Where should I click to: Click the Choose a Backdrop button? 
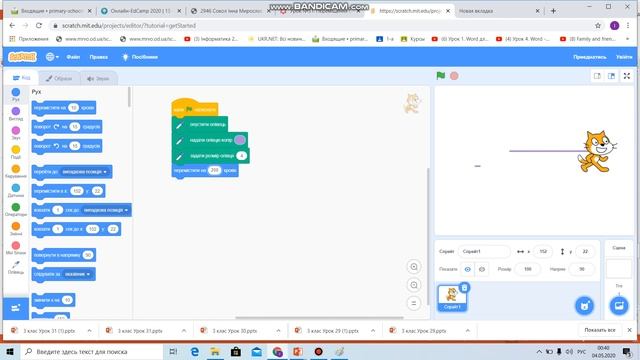(619, 306)
